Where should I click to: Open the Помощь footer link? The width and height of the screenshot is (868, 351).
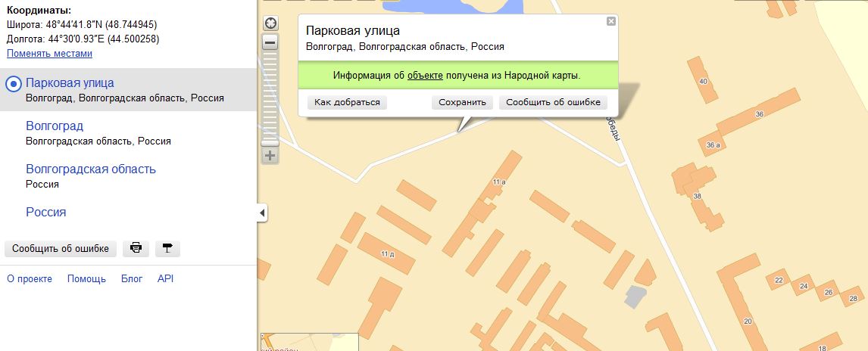(86, 278)
